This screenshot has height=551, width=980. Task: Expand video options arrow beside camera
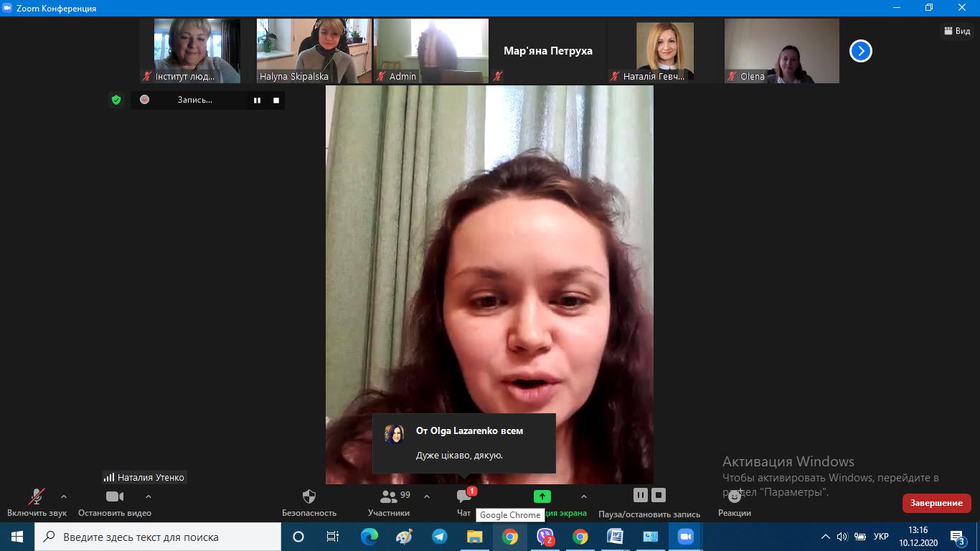coord(149,496)
